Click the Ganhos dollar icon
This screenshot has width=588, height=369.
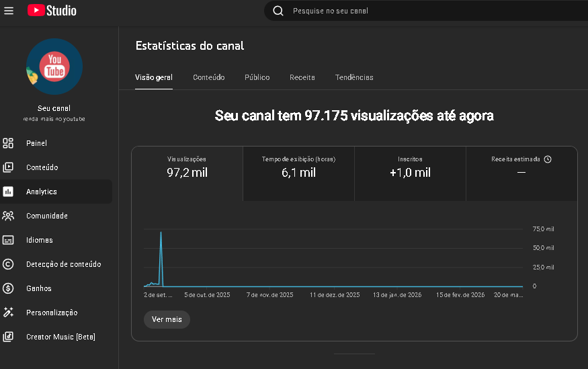(8, 288)
